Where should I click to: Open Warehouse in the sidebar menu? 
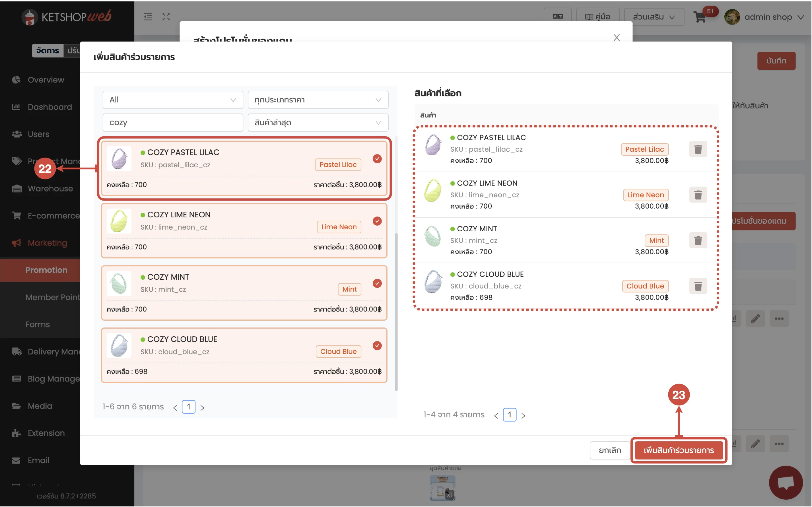[50, 188]
